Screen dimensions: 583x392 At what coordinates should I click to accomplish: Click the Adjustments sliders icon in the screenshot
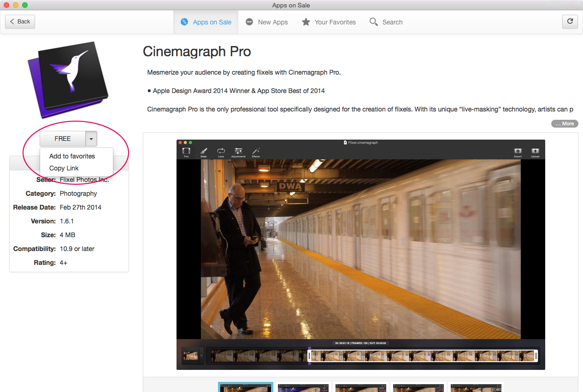click(238, 152)
